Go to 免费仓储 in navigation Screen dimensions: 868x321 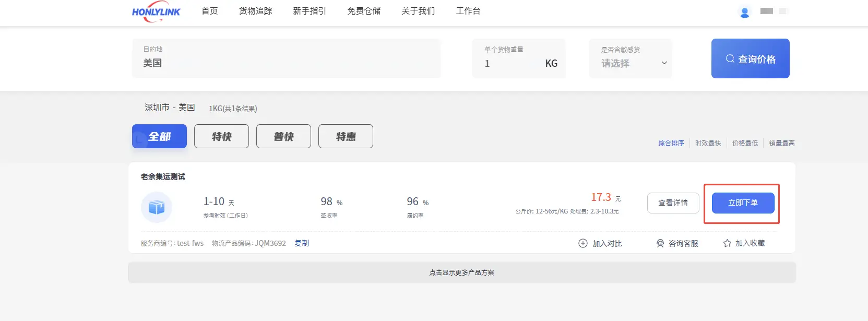pyautogui.click(x=364, y=11)
